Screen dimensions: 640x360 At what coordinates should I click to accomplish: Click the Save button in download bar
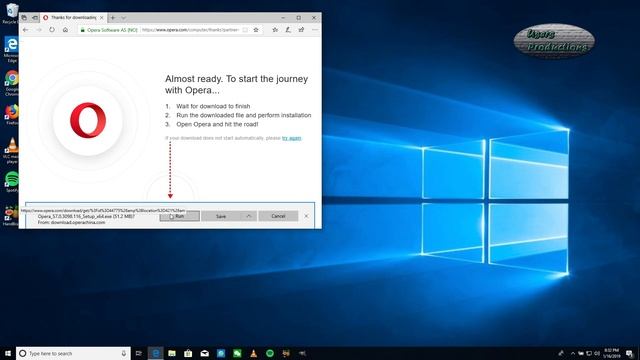tap(221, 216)
